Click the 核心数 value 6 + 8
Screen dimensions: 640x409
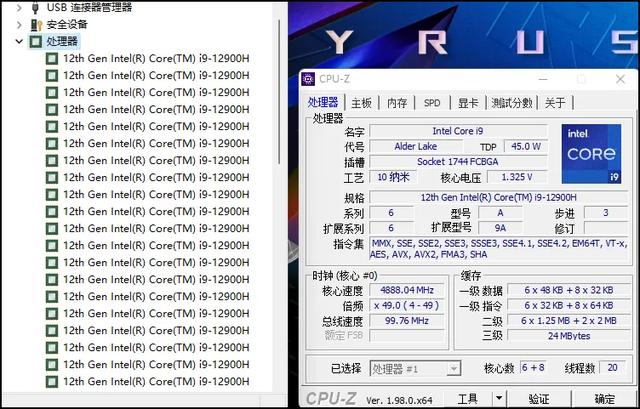click(x=533, y=368)
